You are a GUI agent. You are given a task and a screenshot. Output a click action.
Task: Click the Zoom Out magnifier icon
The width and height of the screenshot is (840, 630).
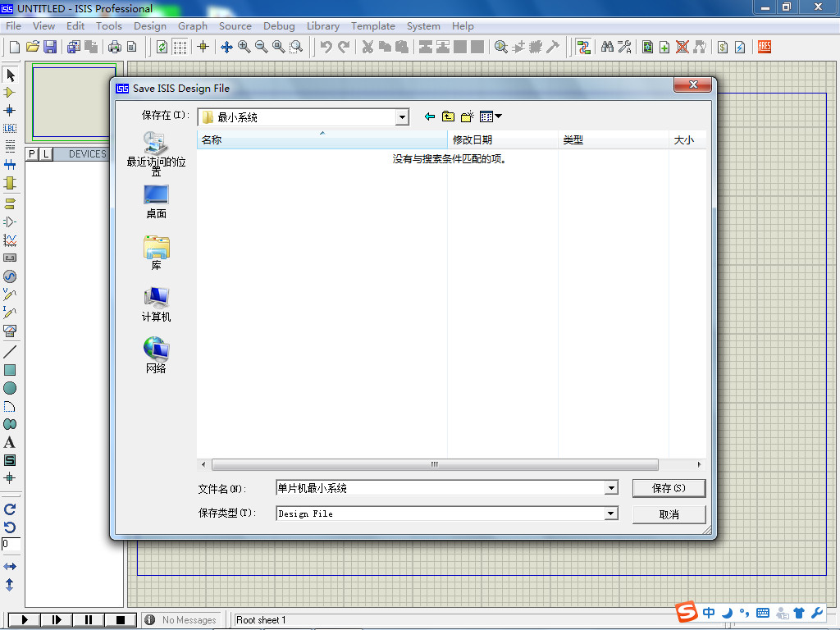tap(262, 47)
